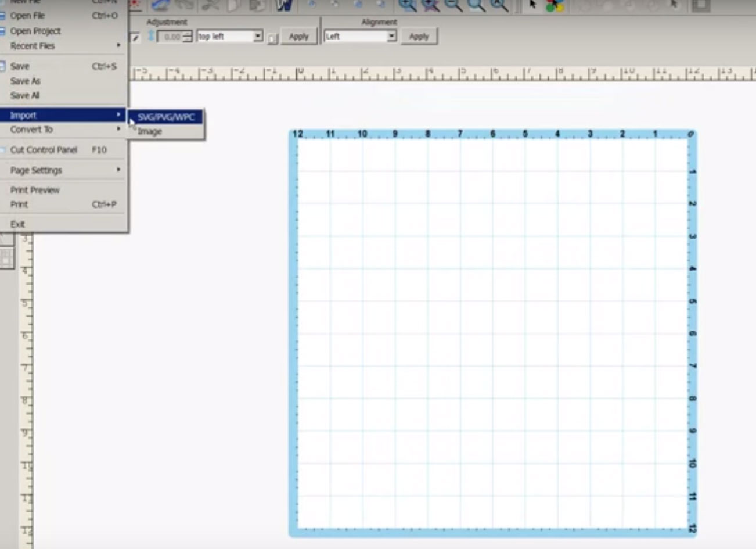Click the adjustment value stepper arrows
The width and height of the screenshot is (756, 549).
[188, 37]
